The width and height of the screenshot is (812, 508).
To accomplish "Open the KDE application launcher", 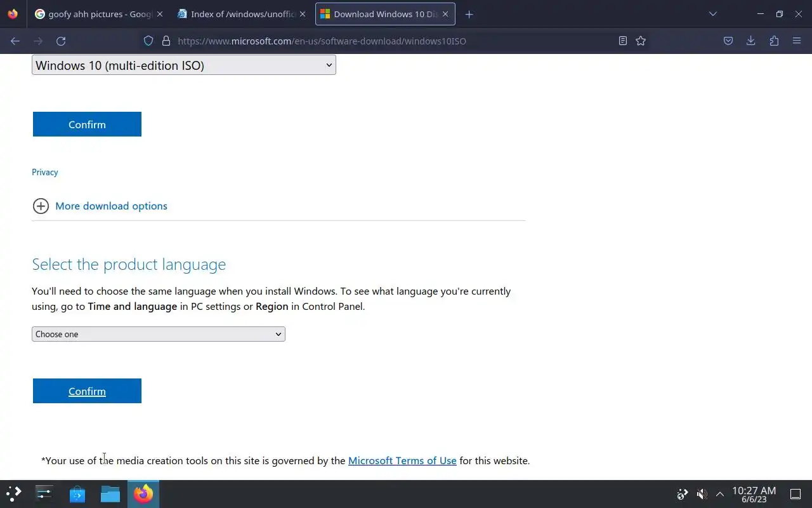I will pos(13,493).
